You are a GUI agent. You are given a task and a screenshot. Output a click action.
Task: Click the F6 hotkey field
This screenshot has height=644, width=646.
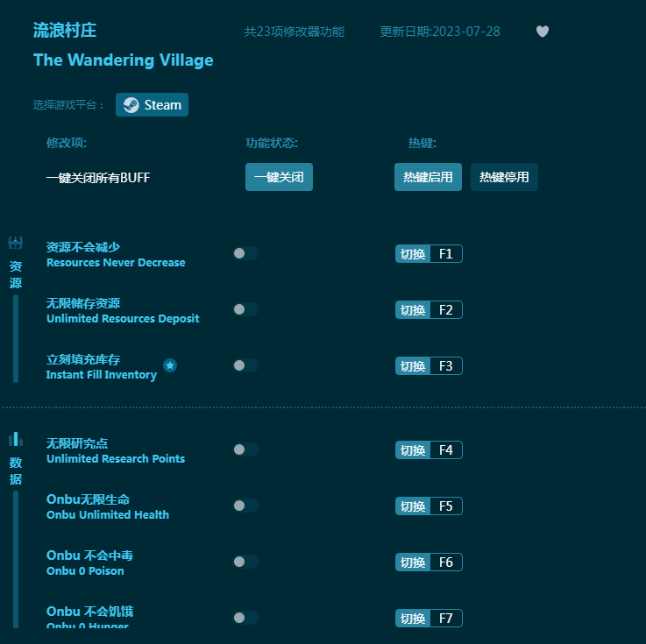pos(446,562)
